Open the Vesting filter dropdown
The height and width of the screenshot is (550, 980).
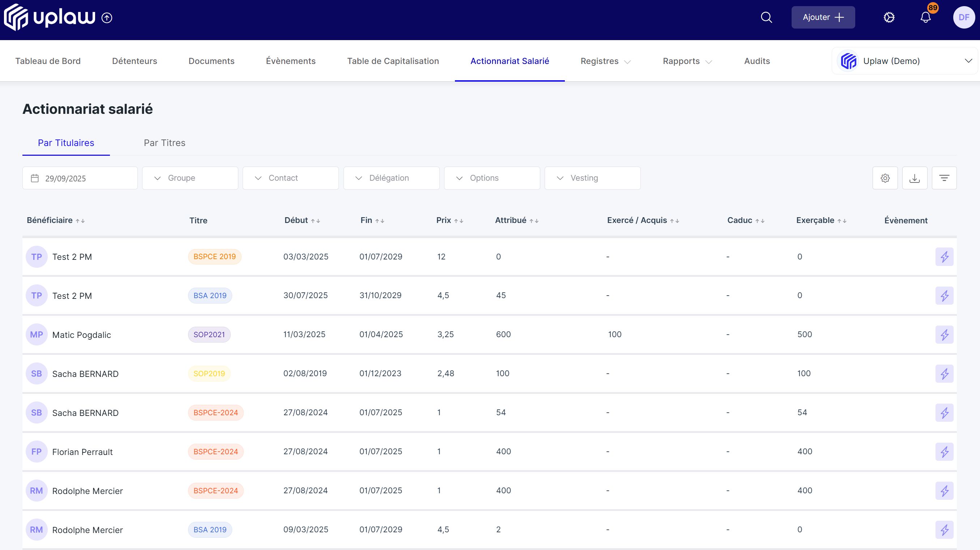[x=593, y=178]
